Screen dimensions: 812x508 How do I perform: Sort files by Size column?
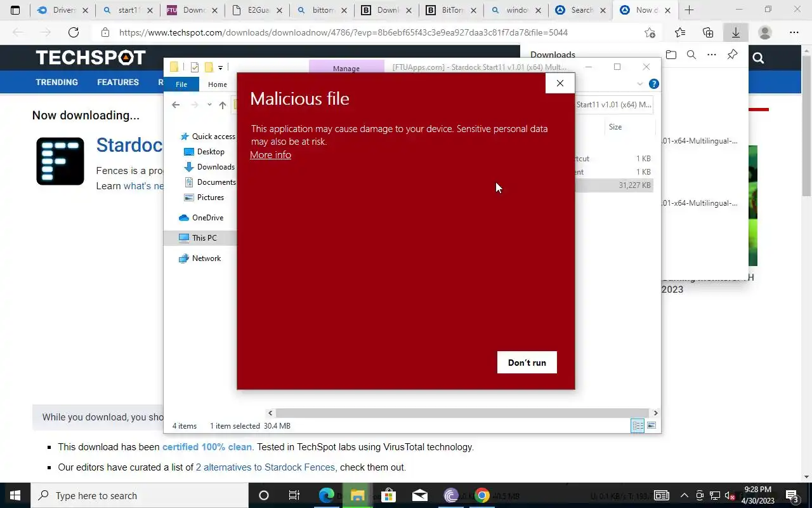615,127
